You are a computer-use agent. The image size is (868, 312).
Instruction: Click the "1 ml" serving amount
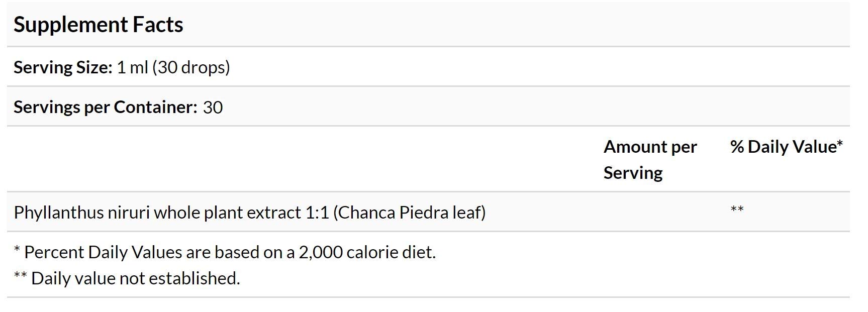(x=132, y=67)
